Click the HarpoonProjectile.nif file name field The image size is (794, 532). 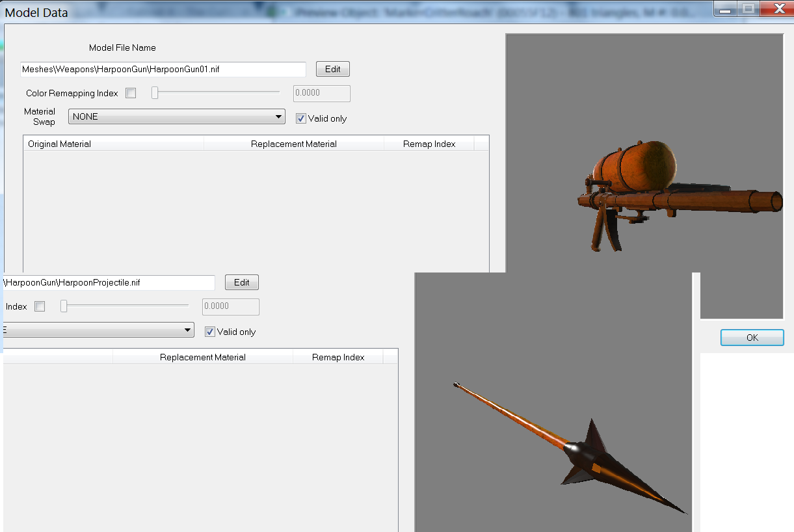[109, 282]
